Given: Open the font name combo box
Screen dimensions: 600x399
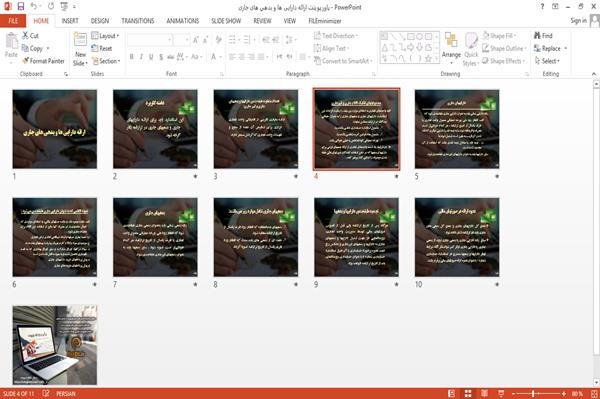Looking at the screenshot, I should [x=150, y=40].
